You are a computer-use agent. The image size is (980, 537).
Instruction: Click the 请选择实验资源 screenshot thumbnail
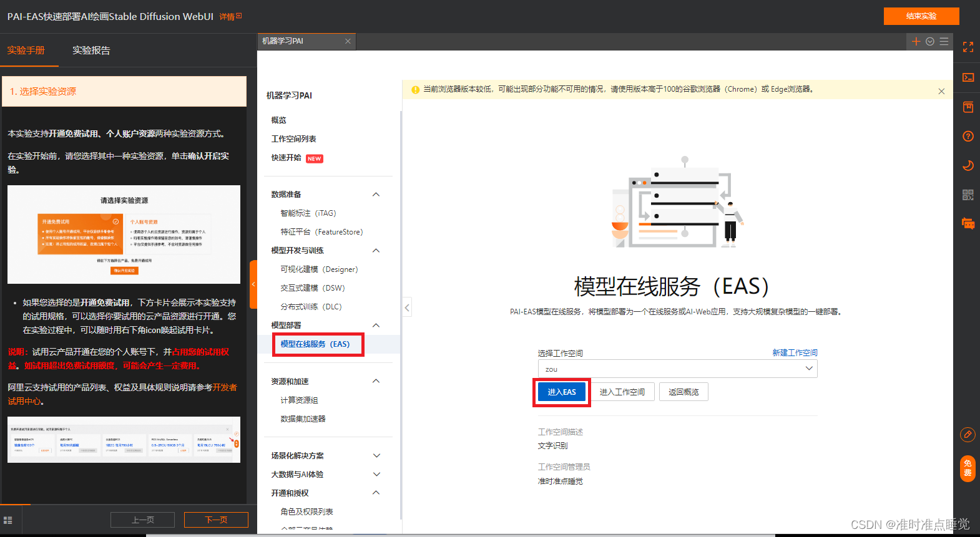(124, 235)
